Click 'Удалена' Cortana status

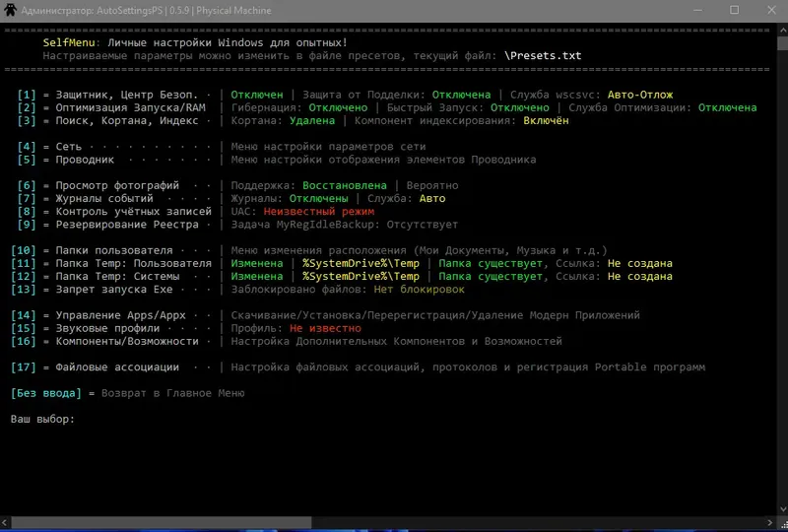click(x=311, y=120)
